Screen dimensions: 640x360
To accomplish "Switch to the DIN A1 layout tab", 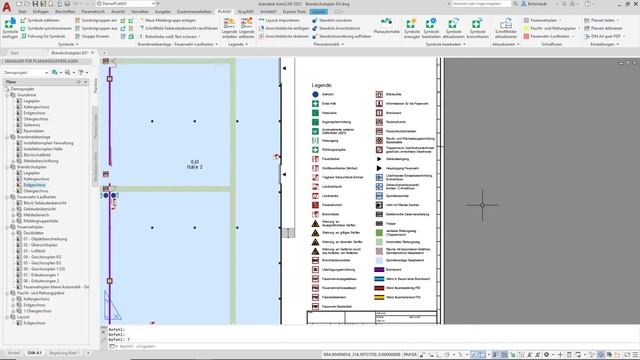I will click(34, 353).
